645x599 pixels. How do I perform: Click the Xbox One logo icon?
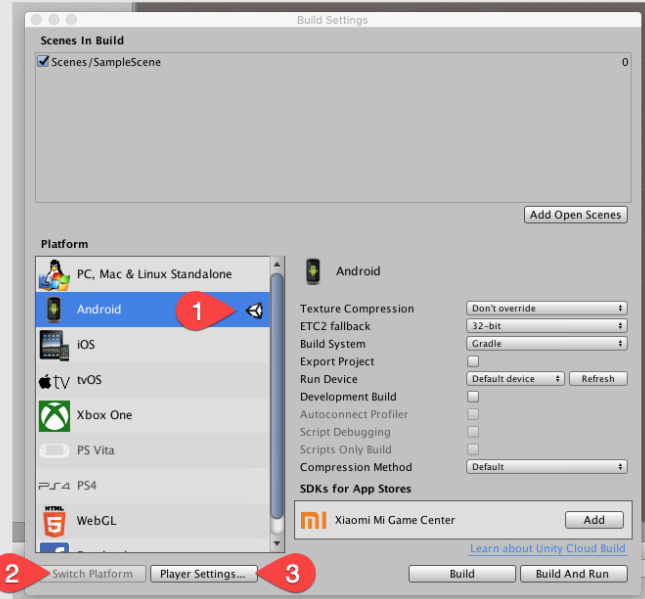coord(54,416)
